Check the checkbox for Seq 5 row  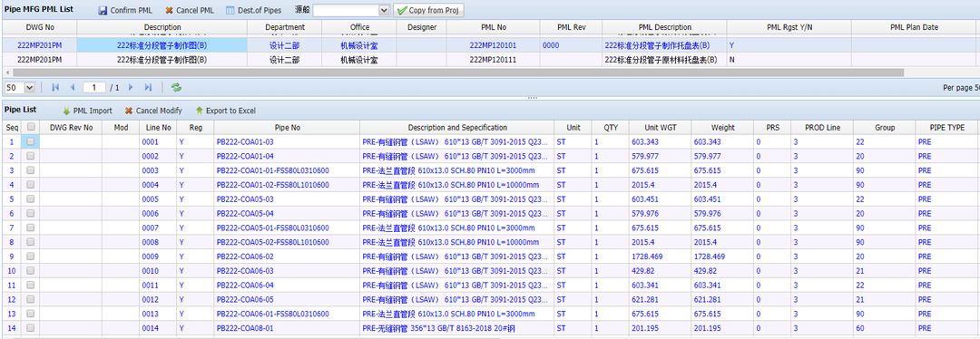31,199
